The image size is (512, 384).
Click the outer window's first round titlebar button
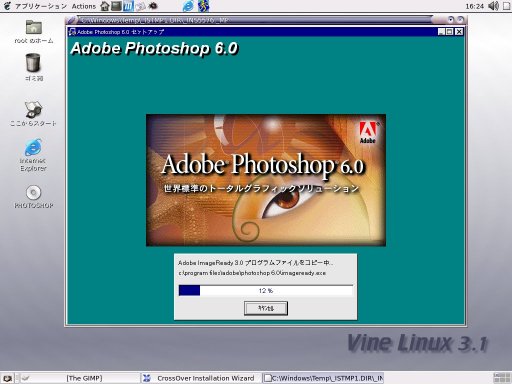451,20
